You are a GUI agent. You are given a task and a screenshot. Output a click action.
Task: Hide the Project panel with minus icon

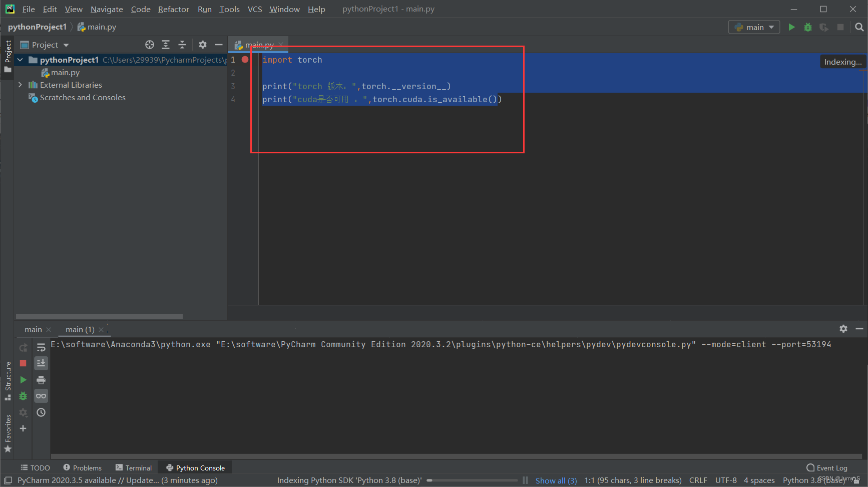[219, 45]
